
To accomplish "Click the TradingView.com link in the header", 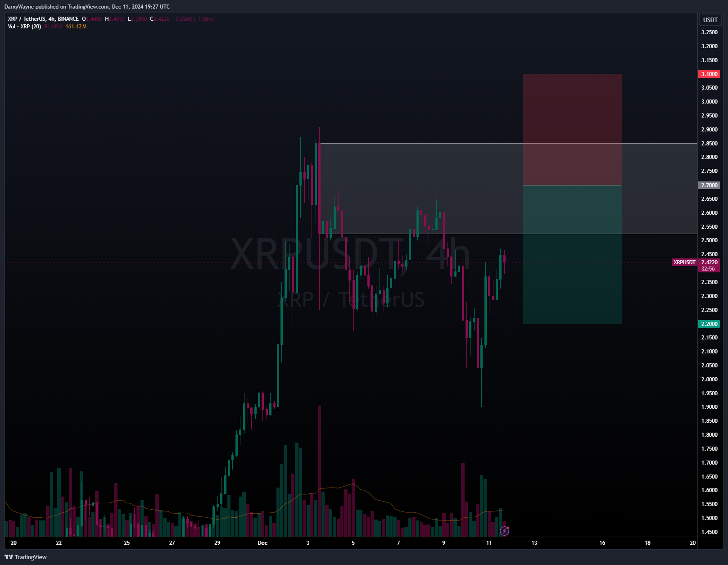I will coord(90,6).
